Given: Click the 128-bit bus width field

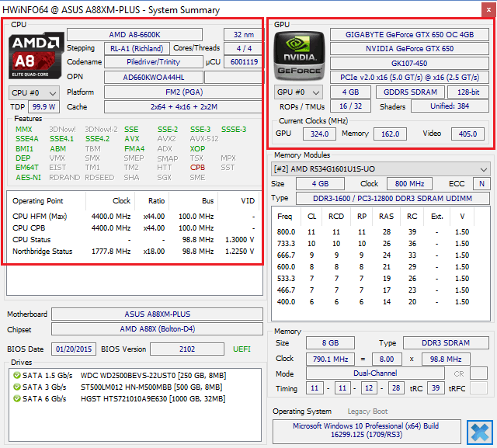Looking at the screenshot, I should click(x=468, y=92).
